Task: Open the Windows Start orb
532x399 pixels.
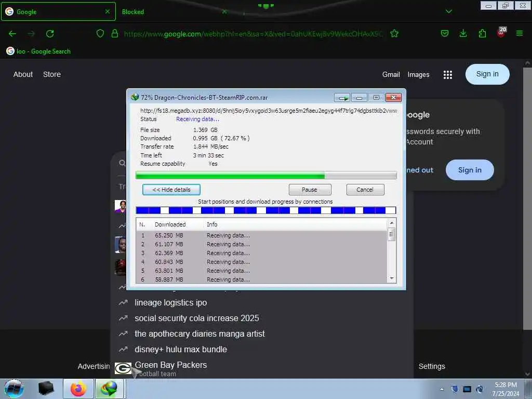Action: coord(14,389)
